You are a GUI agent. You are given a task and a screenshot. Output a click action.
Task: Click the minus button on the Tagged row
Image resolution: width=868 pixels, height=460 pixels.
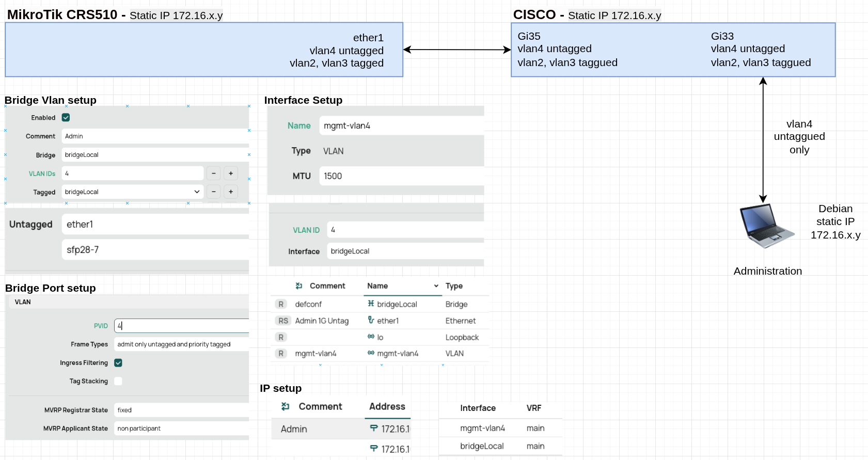(x=214, y=192)
